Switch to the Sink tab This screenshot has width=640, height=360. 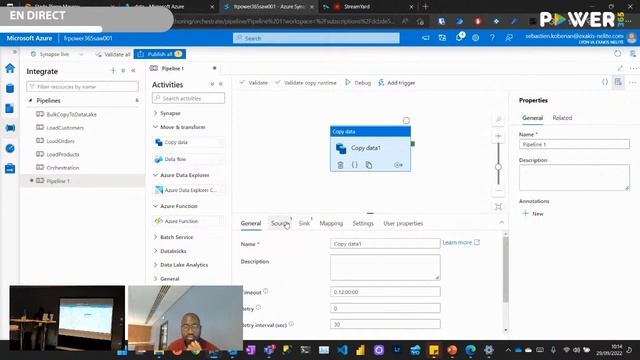[304, 223]
